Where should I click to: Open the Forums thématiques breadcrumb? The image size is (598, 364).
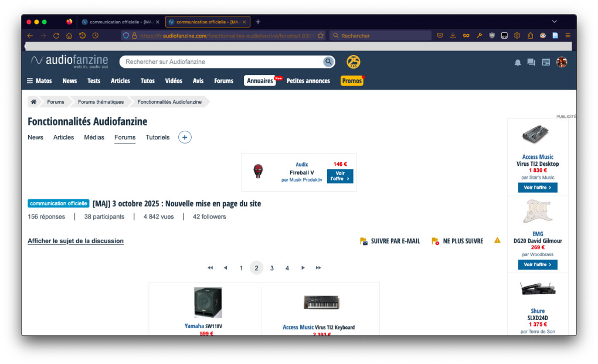pos(101,102)
